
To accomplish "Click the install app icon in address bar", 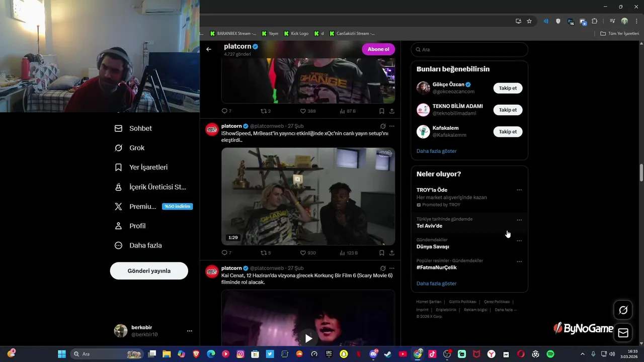I will tap(518, 21).
